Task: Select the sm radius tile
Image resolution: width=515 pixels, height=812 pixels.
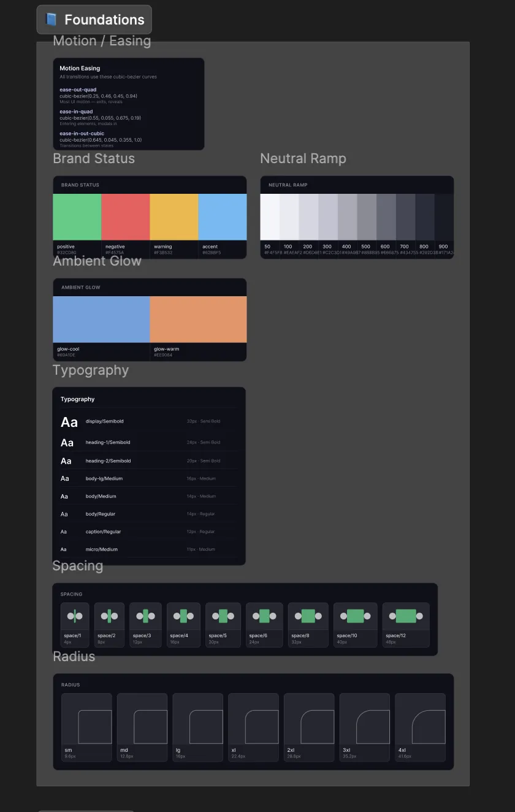Action: pyautogui.click(x=86, y=727)
